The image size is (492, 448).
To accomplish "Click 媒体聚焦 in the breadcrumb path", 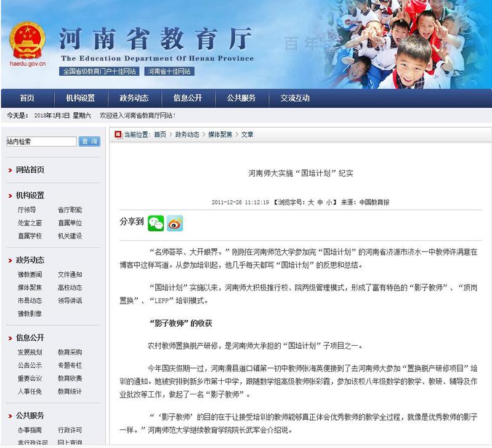I will point(220,134).
